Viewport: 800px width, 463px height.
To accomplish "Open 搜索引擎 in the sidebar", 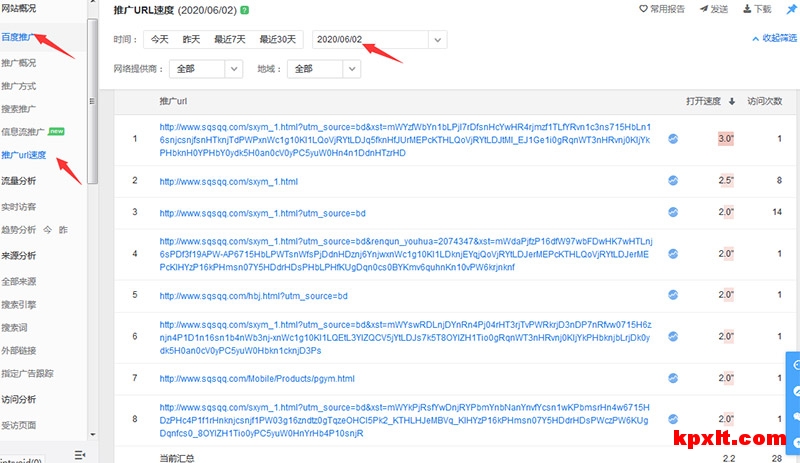I will point(19,302).
